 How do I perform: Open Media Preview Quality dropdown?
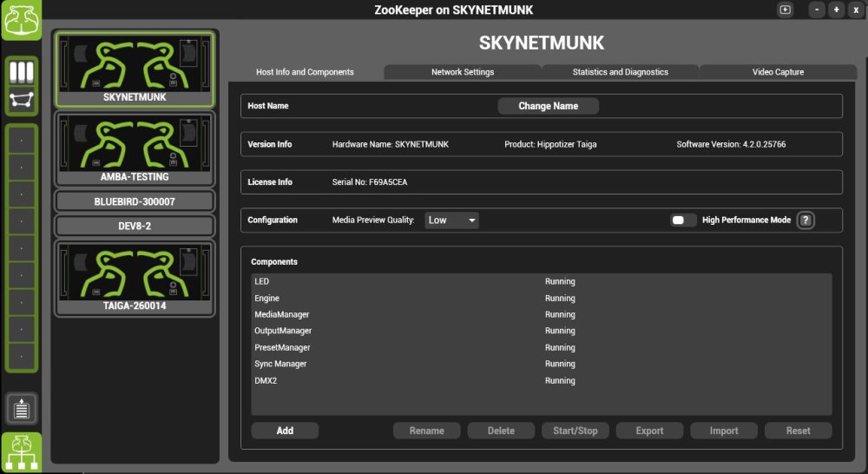pos(451,220)
